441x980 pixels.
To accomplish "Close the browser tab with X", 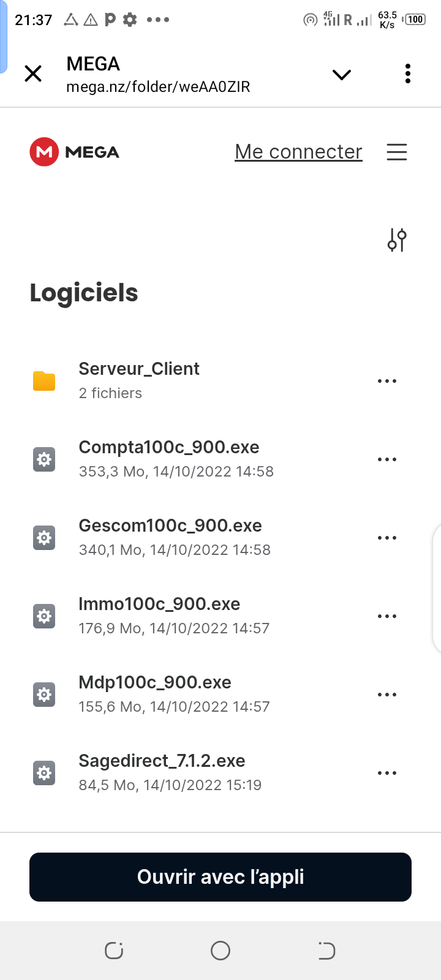I will [x=33, y=74].
